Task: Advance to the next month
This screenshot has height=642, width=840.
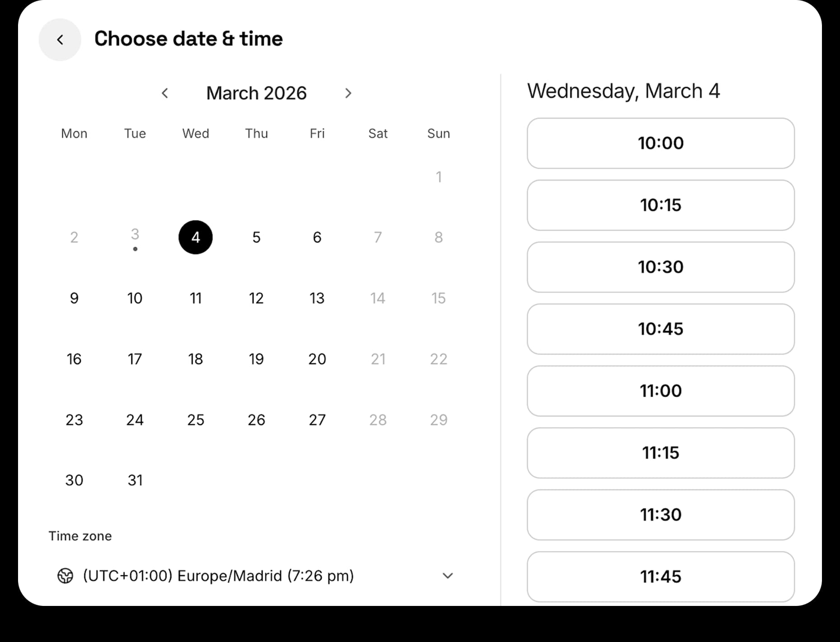Action: [348, 93]
